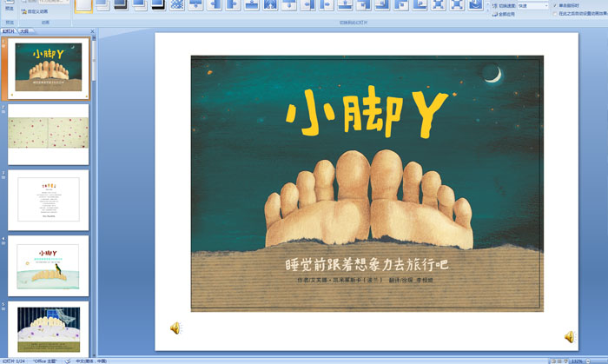The width and height of the screenshot is (608, 364).
Task: Apply the Uncover Right transition
Action: pyautogui.click(x=326, y=4)
